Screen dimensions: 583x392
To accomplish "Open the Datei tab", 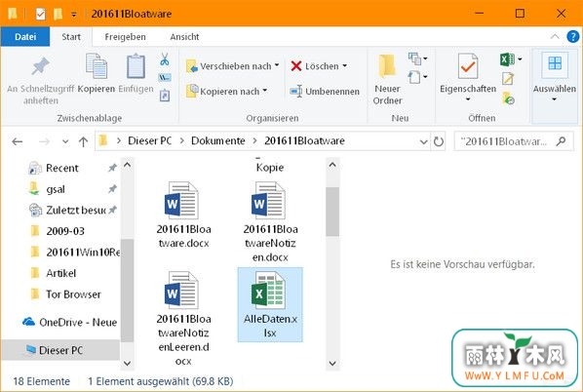I will pyautogui.click(x=25, y=36).
